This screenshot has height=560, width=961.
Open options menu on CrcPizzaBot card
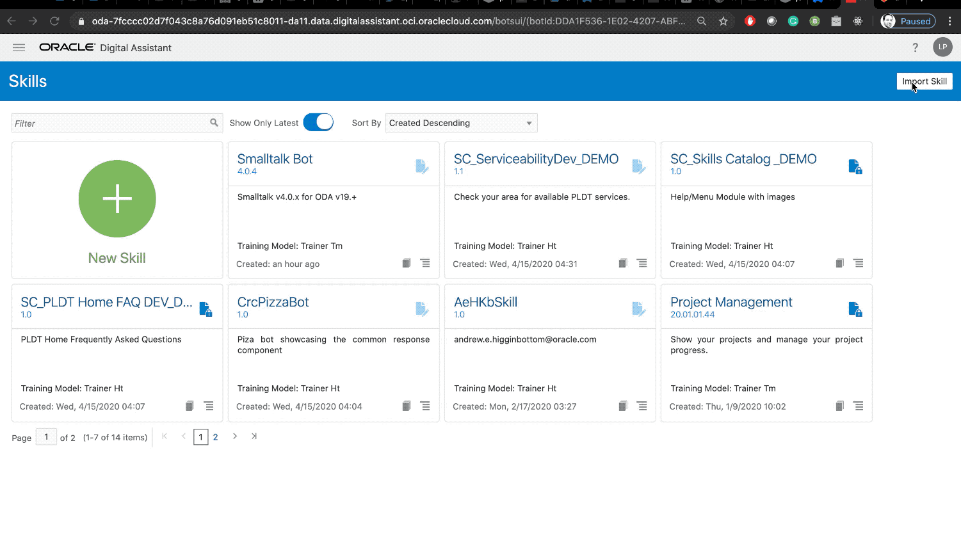(x=425, y=406)
